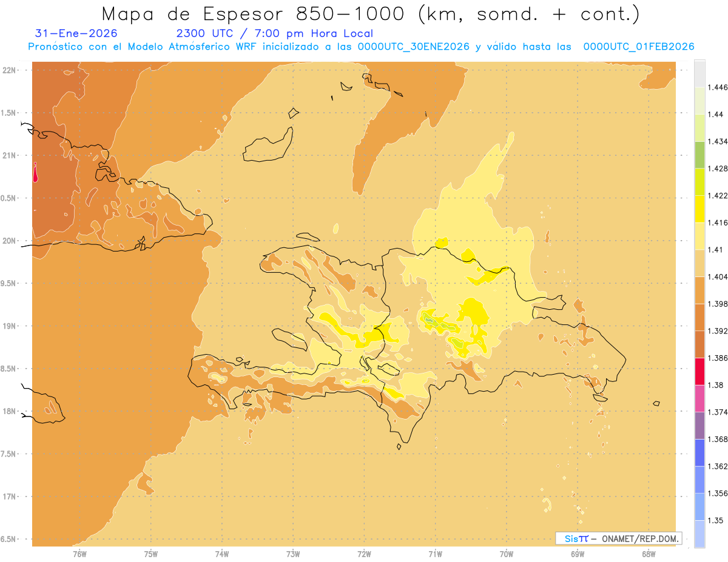Click the longitude label '76W'
The height and width of the screenshot is (562, 728).
tap(79, 554)
